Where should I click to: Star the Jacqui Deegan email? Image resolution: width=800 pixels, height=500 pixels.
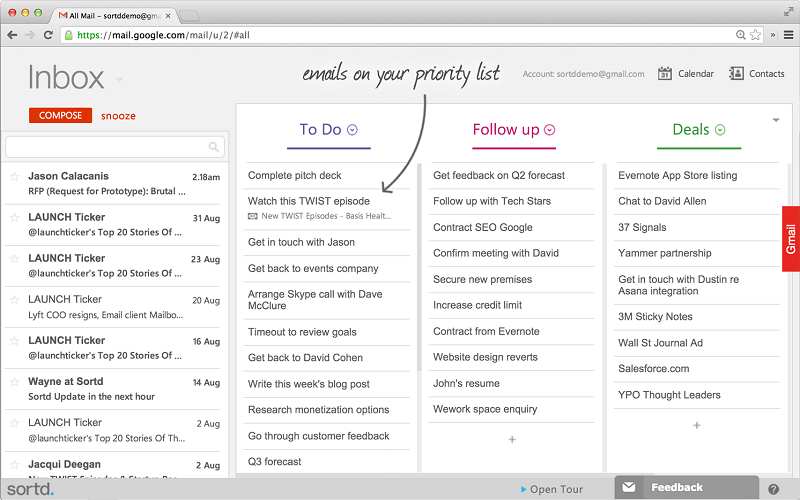pyautogui.click(x=15, y=465)
